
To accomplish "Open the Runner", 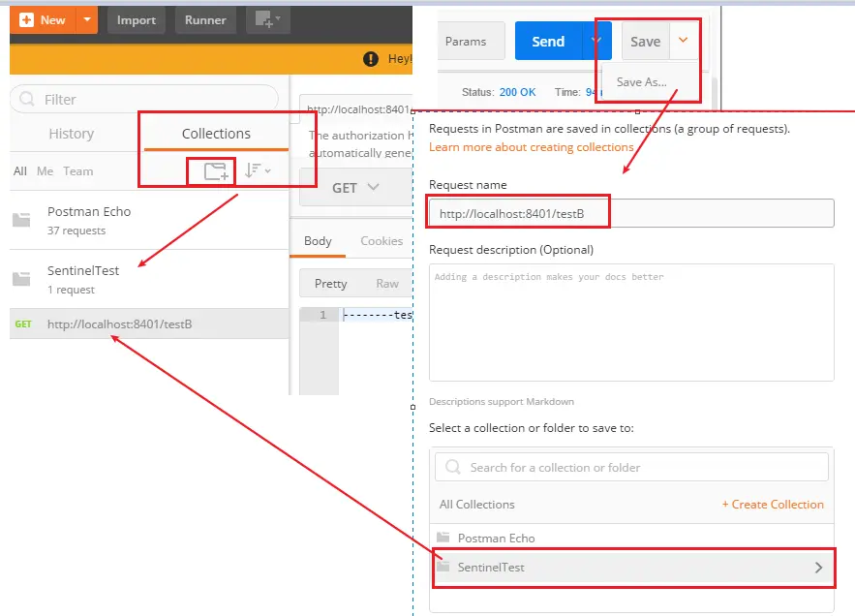I will (x=205, y=20).
